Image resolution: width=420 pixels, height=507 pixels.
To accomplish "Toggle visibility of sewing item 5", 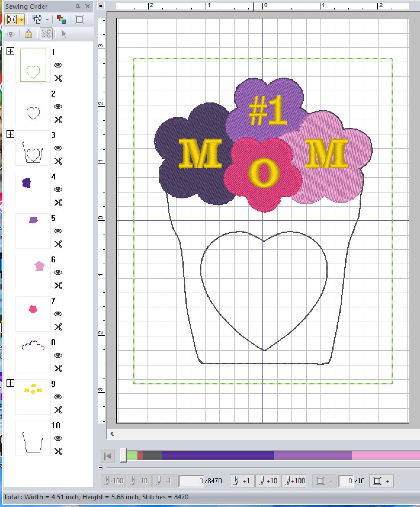I will pyautogui.click(x=58, y=231).
